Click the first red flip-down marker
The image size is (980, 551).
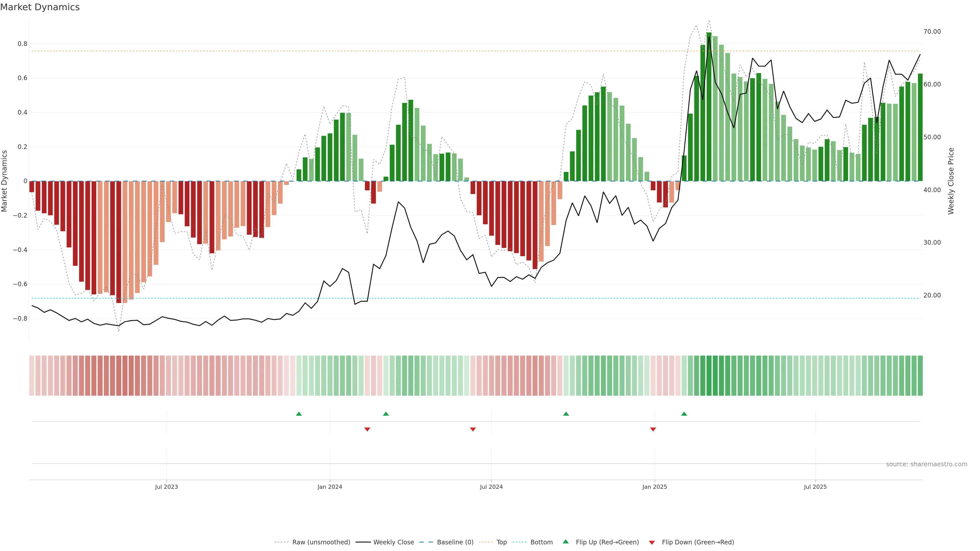(x=367, y=429)
